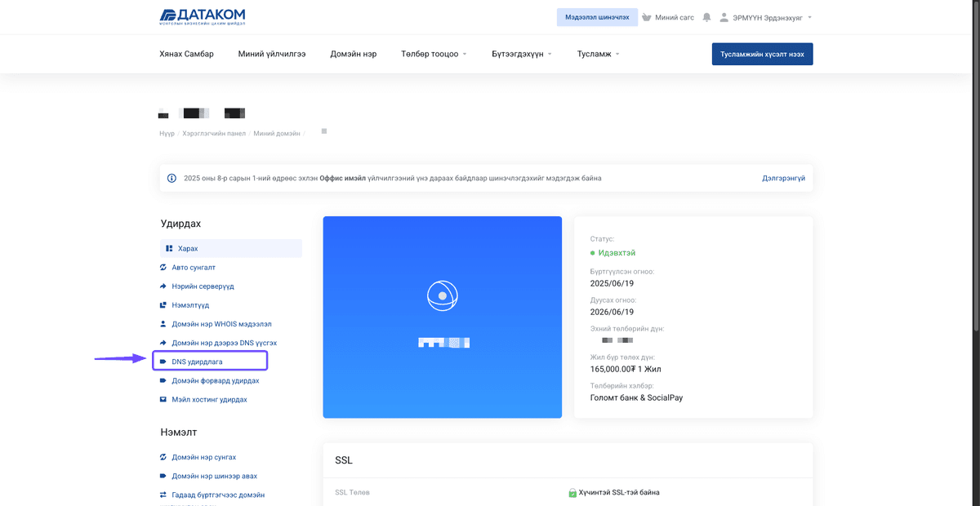
Task: Click the DNS удирдлага tag icon
Action: point(163,362)
